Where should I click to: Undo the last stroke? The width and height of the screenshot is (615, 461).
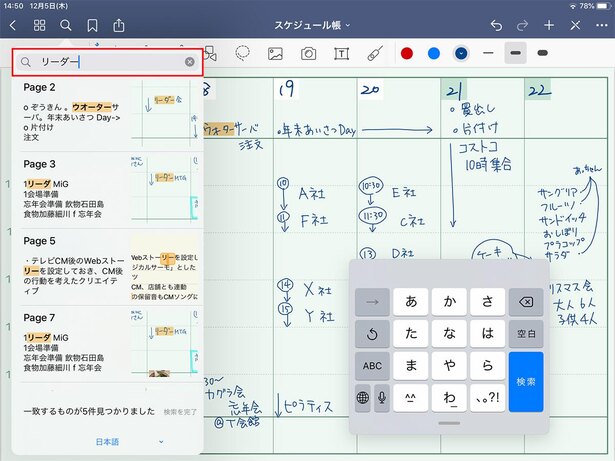pos(496,26)
